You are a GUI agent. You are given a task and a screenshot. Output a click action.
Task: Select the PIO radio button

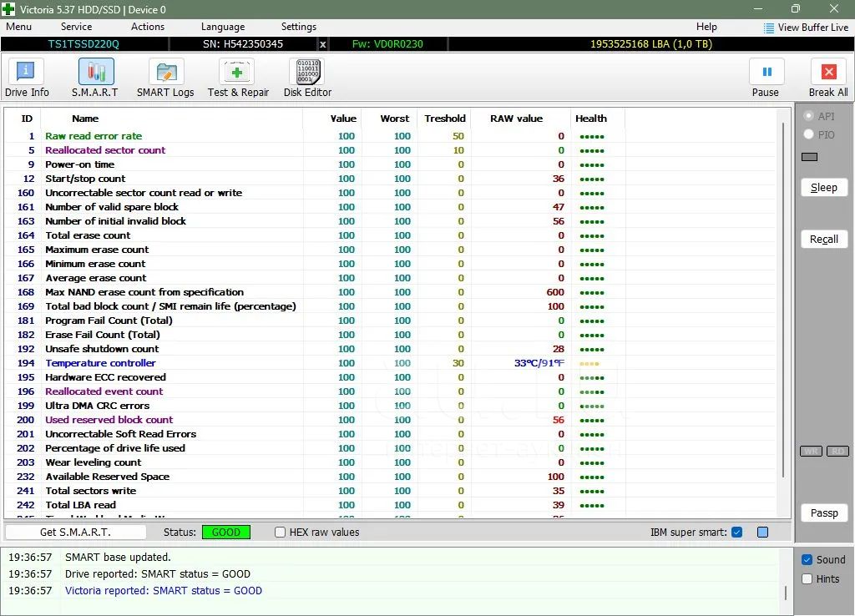[808, 134]
